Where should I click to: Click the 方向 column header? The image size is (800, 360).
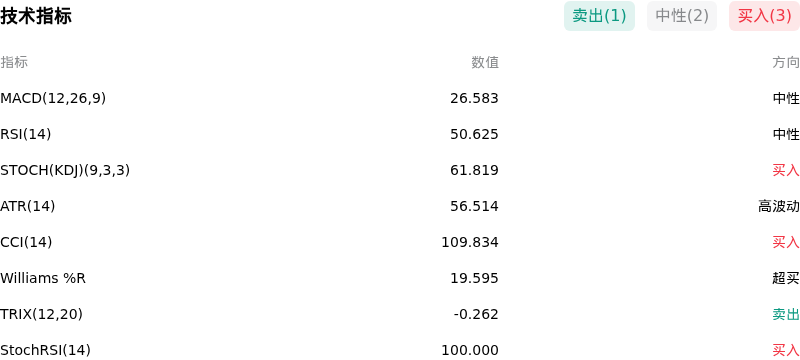tap(786, 63)
